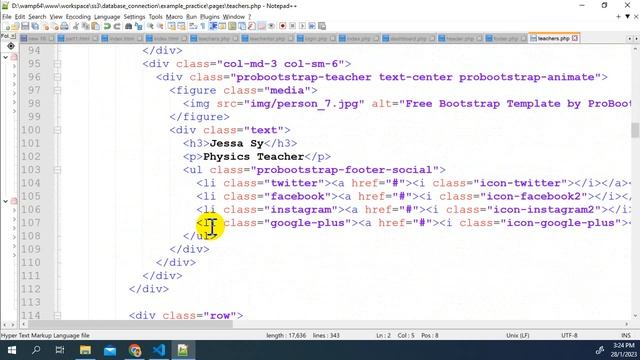Open the Plugins menu
The height and width of the screenshot is (360, 640).
point(210,17)
